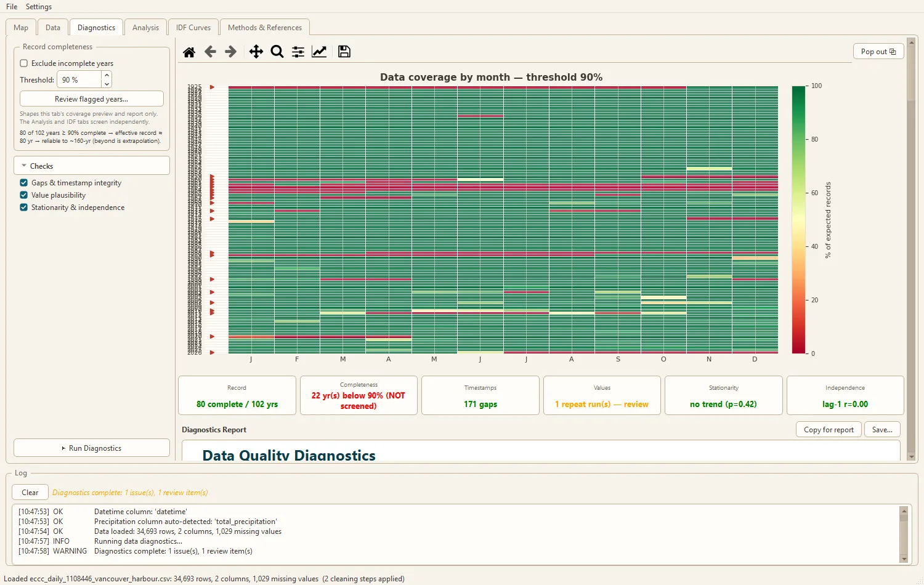Switch to the IDF Curves tab
924x585 pixels.
(193, 28)
